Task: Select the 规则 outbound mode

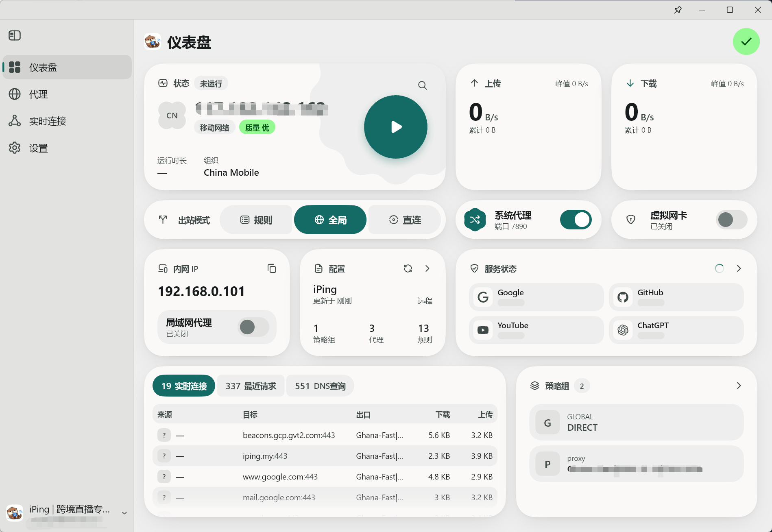Action: [x=256, y=220]
